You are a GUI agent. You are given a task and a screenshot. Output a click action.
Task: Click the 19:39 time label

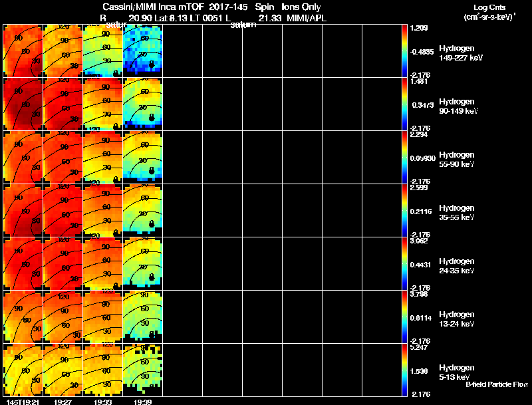142,402
